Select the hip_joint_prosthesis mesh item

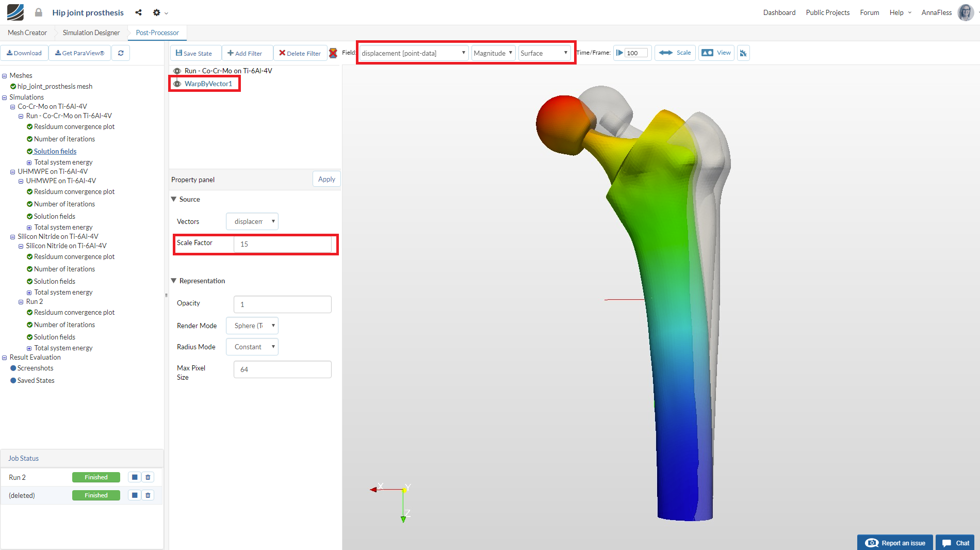pyautogui.click(x=55, y=86)
